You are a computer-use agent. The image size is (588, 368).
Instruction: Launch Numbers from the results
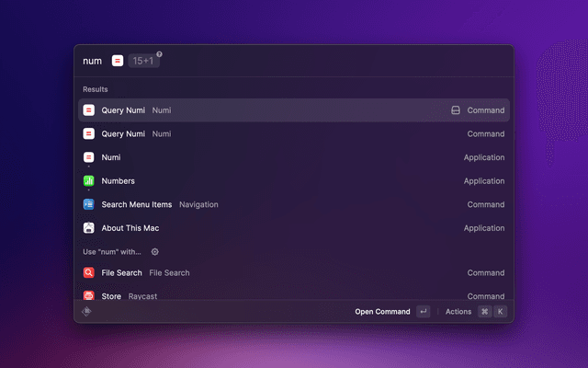[293, 181]
